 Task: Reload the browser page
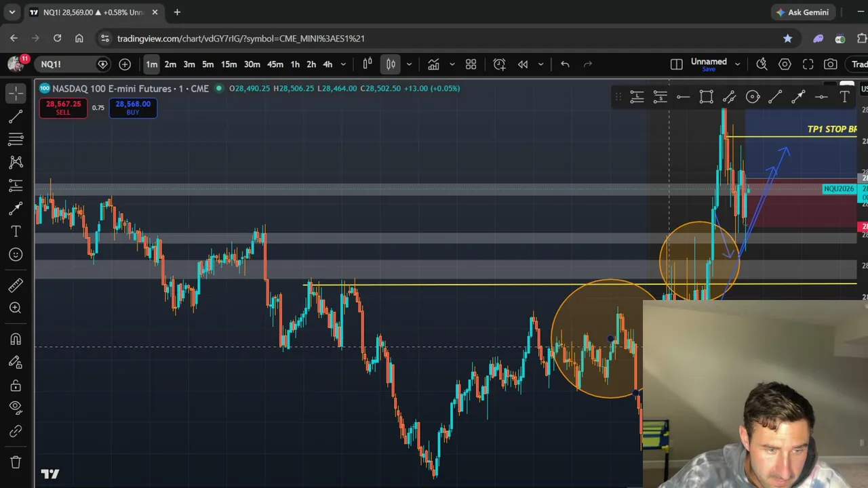click(x=58, y=39)
